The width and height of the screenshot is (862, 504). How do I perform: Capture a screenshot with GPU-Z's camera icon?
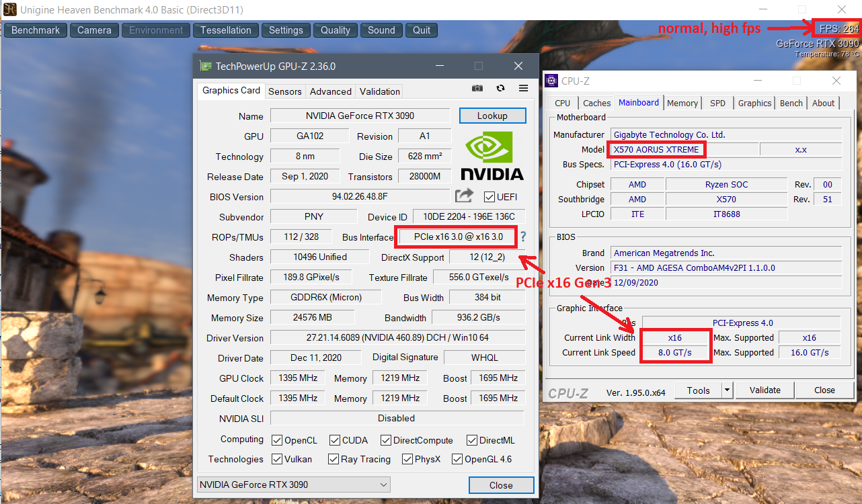coord(477,88)
